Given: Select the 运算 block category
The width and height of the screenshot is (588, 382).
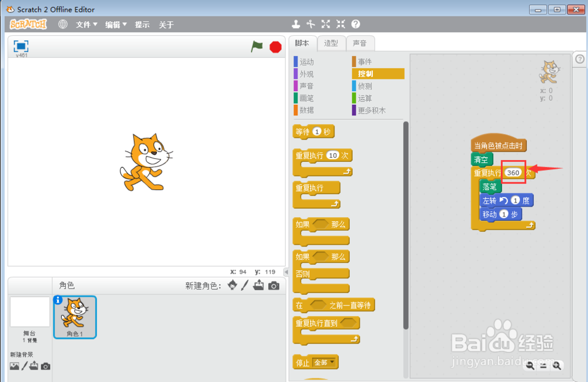Looking at the screenshot, I should 365,98.
